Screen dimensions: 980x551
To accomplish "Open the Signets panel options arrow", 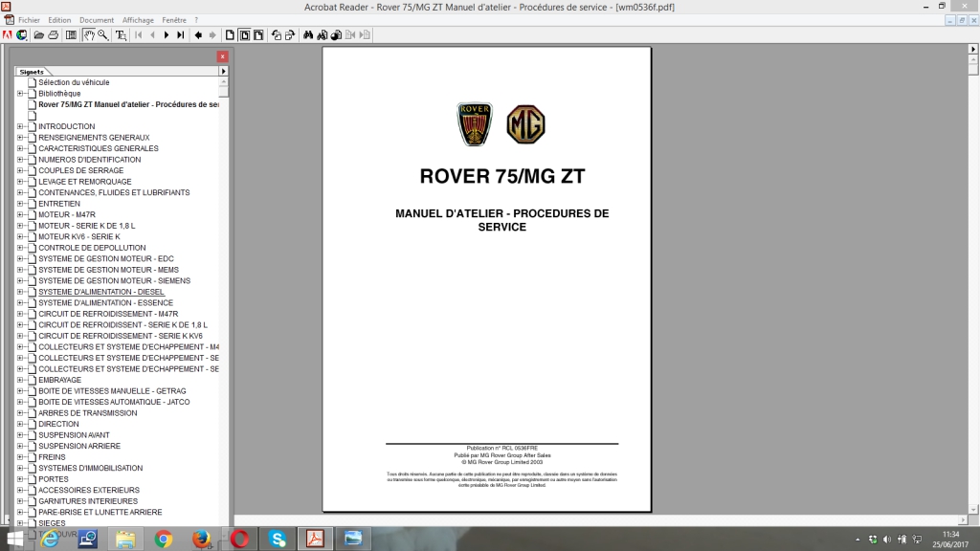I will coord(223,71).
